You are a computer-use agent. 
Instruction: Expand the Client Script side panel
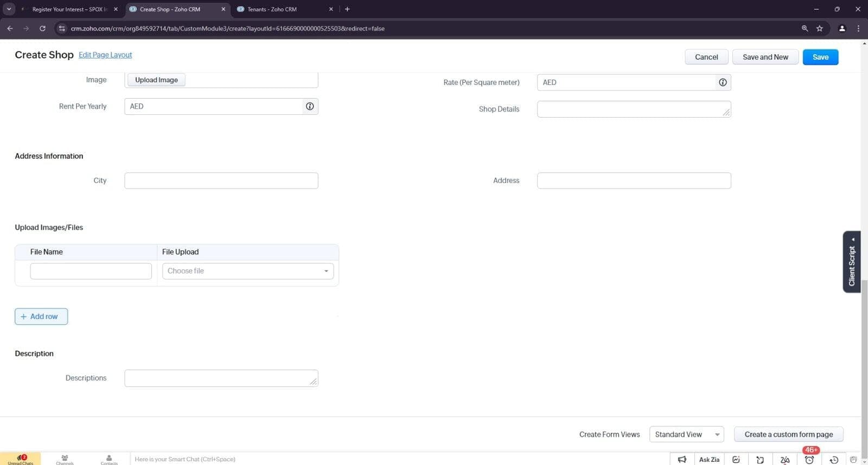tap(852, 262)
